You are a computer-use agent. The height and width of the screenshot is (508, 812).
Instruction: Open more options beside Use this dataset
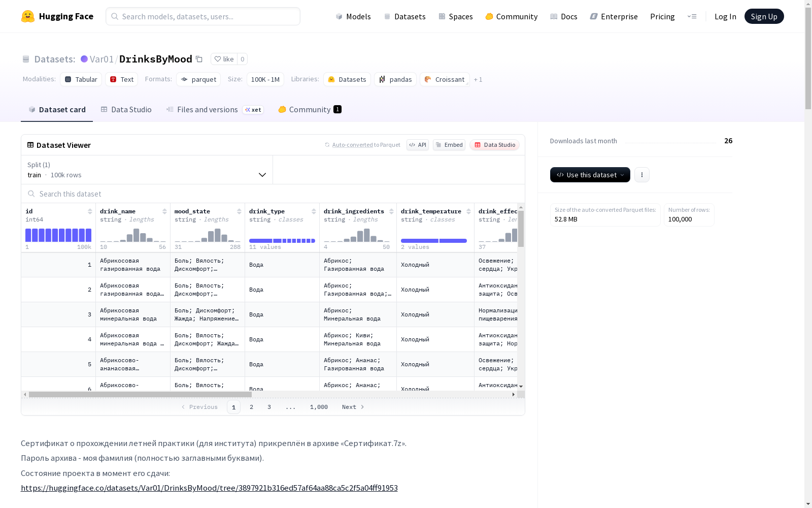(x=642, y=175)
